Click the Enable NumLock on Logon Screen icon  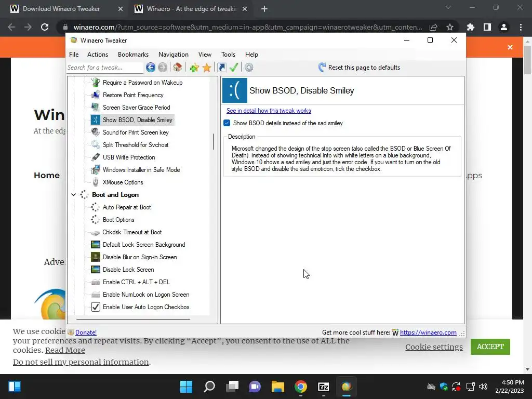coord(96,295)
